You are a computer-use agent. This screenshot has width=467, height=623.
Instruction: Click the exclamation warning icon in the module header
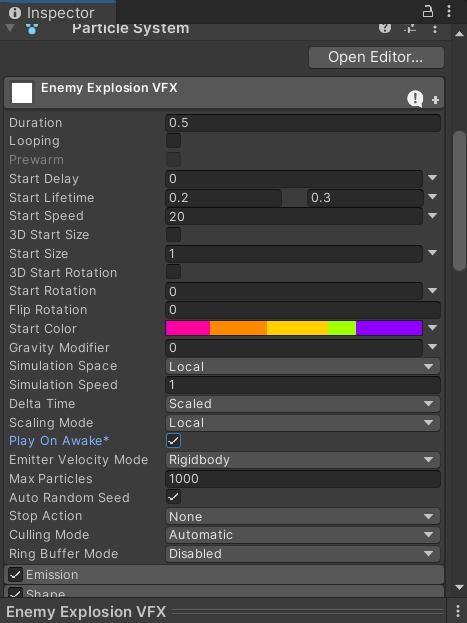pos(415,98)
